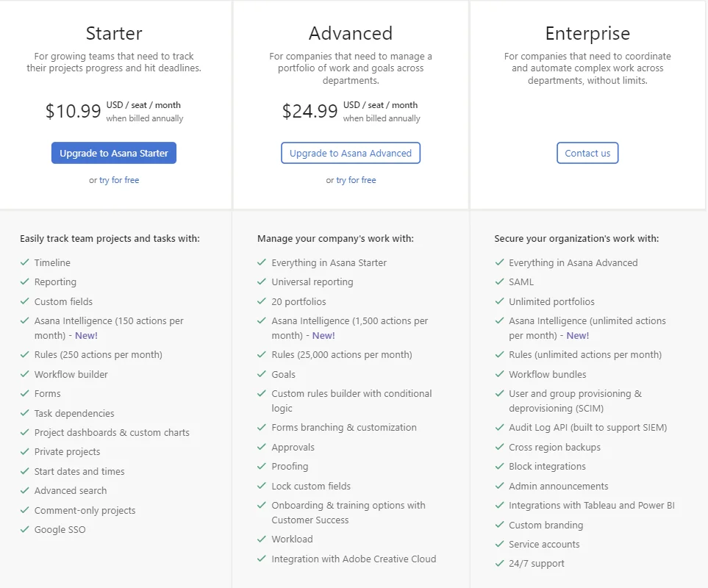The height and width of the screenshot is (588, 708).
Task: Click the New! label under Starter's Asana Intelligence
Action: [85, 335]
